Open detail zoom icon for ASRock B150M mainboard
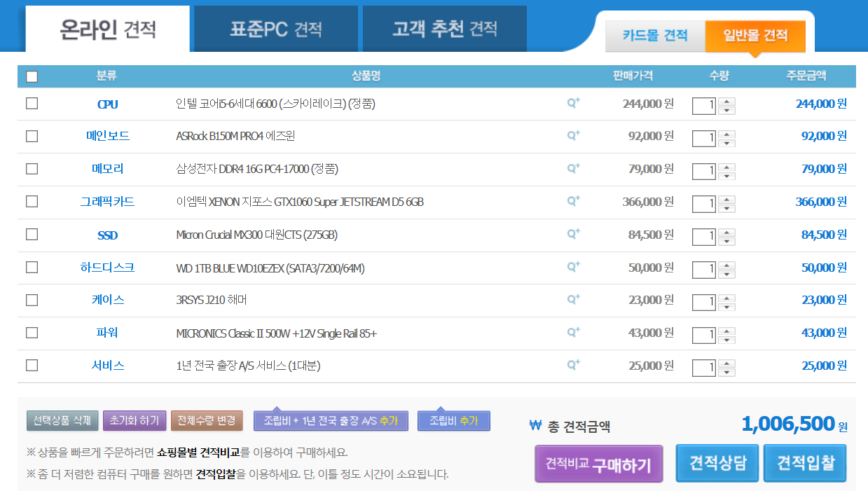This screenshot has height=491, width=868. (x=573, y=136)
